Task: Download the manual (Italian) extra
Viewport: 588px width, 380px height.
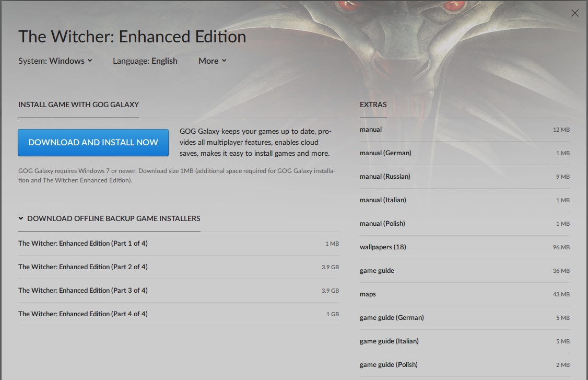Action: [465, 200]
